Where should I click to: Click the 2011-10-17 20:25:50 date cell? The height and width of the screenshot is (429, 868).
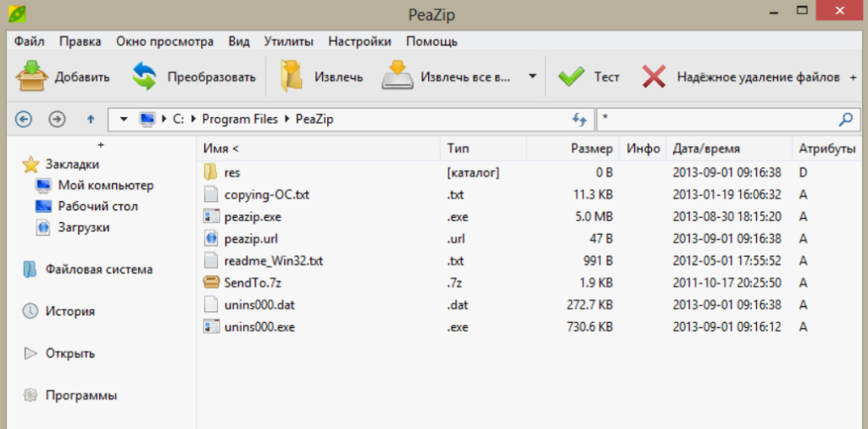[x=726, y=283]
